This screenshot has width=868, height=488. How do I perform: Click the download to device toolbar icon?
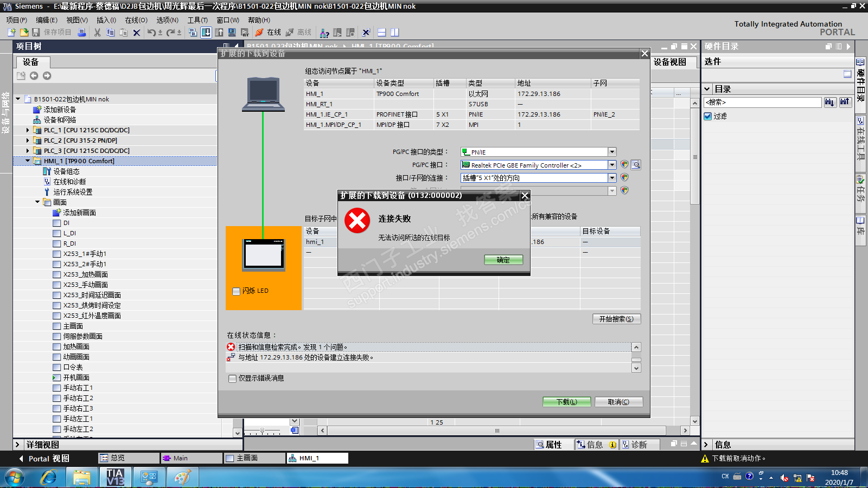(206, 33)
